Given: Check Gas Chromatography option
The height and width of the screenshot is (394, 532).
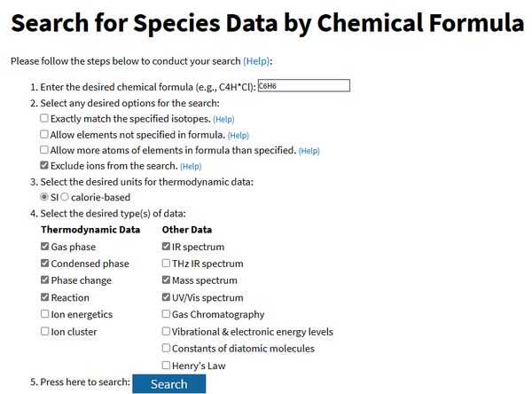Looking at the screenshot, I should (x=167, y=315).
